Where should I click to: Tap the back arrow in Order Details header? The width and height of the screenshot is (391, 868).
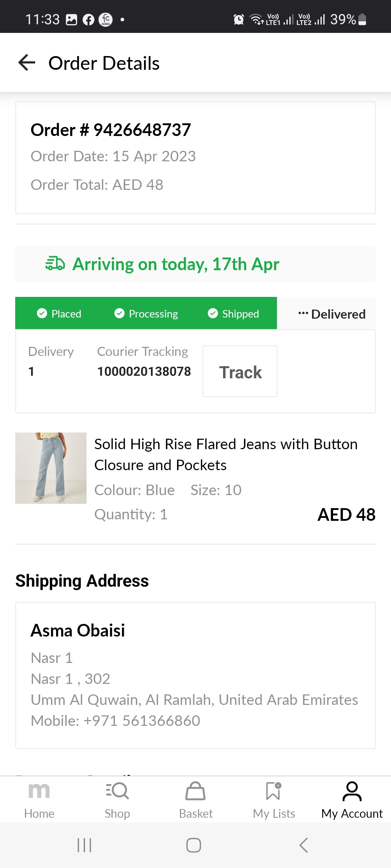pyautogui.click(x=27, y=63)
